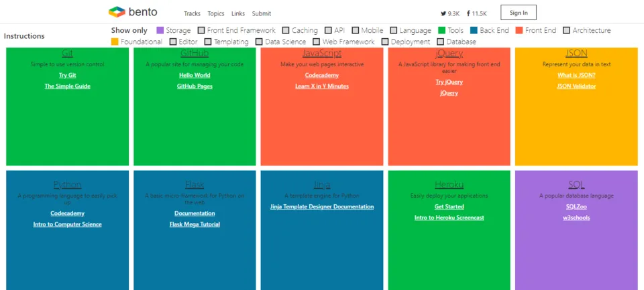644x290 pixels.
Task: Tick the Data Science filter checkbox
Action: coord(259,42)
